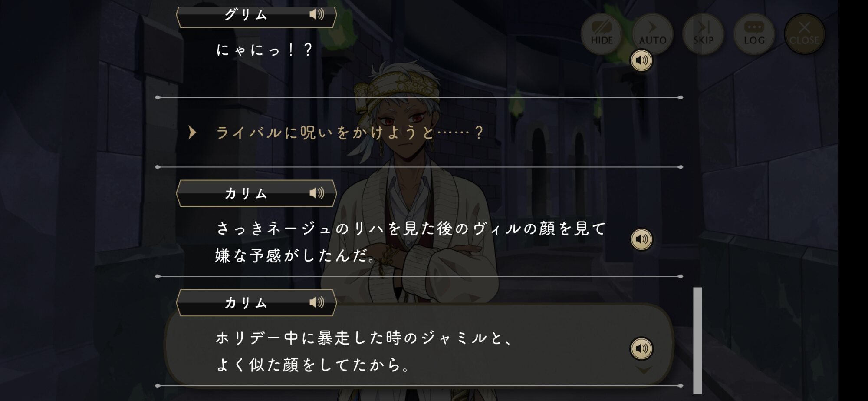
Task: Open the LOG button
Action: [754, 34]
